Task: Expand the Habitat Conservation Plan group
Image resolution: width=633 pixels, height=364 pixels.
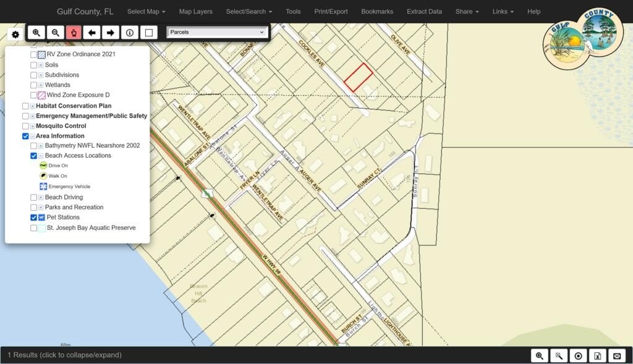Action: tap(32, 106)
